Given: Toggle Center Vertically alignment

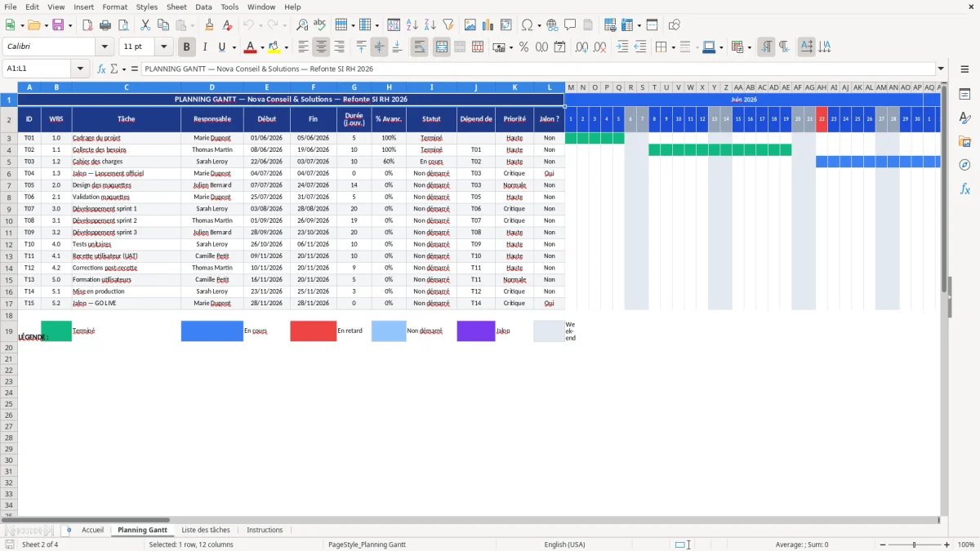Looking at the screenshot, I should [380, 47].
